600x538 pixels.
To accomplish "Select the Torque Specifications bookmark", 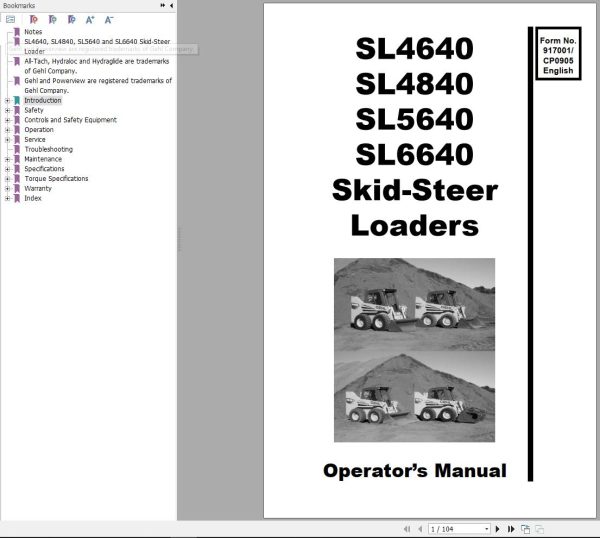I will [x=56, y=179].
